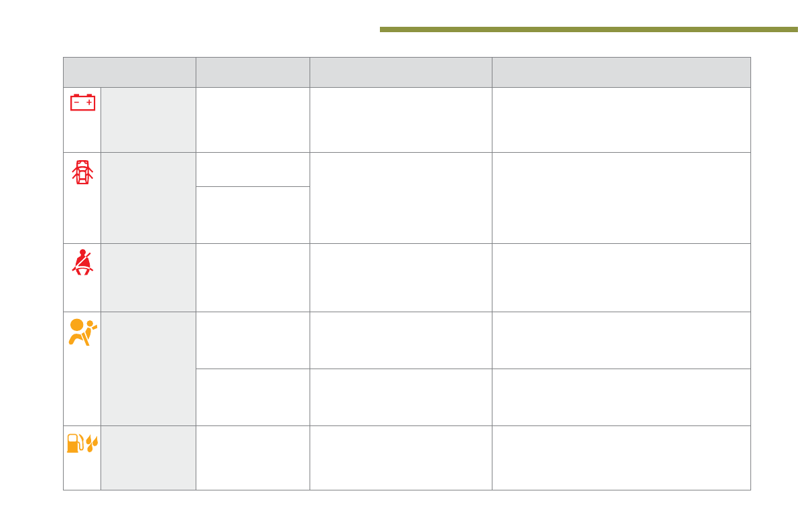Select the lower small cell in open-door row

pyautogui.click(x=253, y=214)
